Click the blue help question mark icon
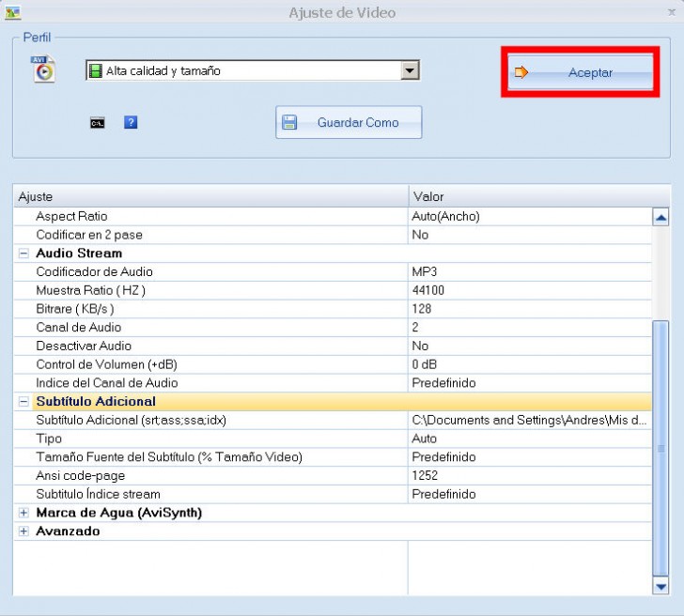This screenshot has height=616, width=684. [131, 122]
